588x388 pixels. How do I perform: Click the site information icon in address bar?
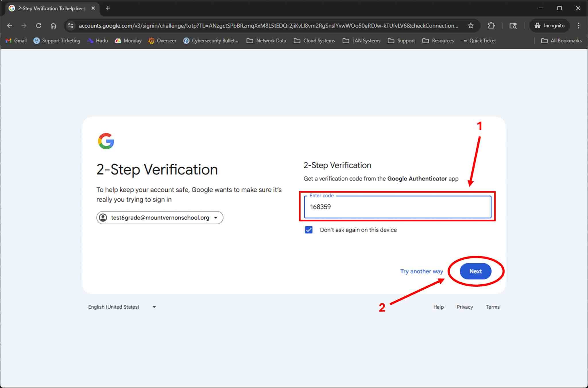71,26
